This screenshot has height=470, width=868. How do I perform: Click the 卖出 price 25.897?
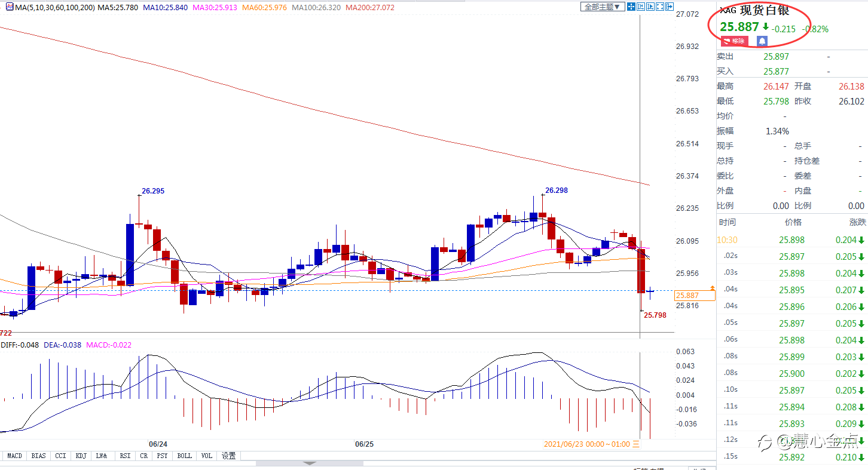tap(776, 57)
